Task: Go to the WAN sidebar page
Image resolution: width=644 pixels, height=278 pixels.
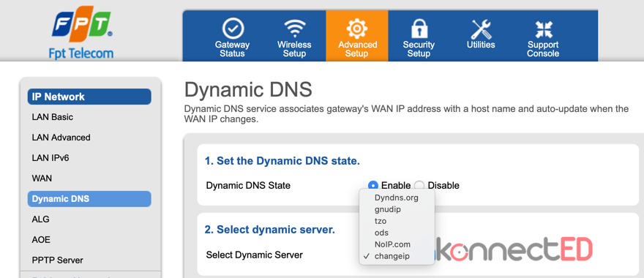Action: [42, 179]
